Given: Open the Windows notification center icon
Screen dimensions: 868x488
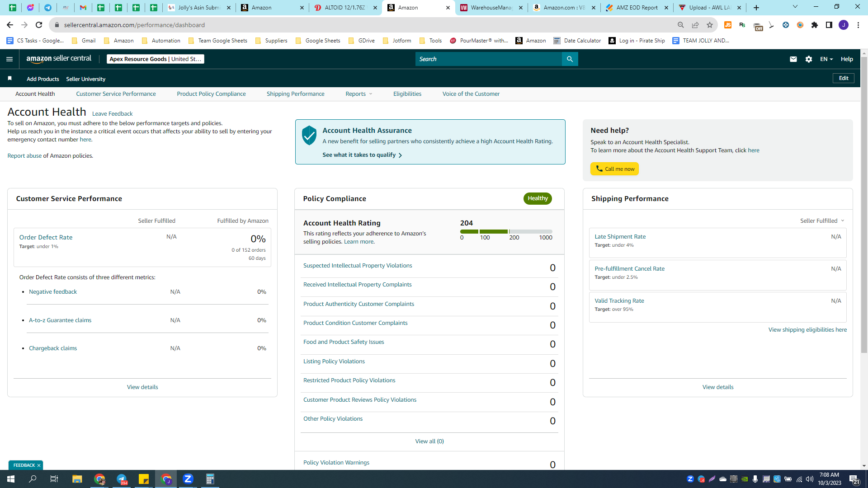Looking at the screenshot, I should click(x=854, y=479).
